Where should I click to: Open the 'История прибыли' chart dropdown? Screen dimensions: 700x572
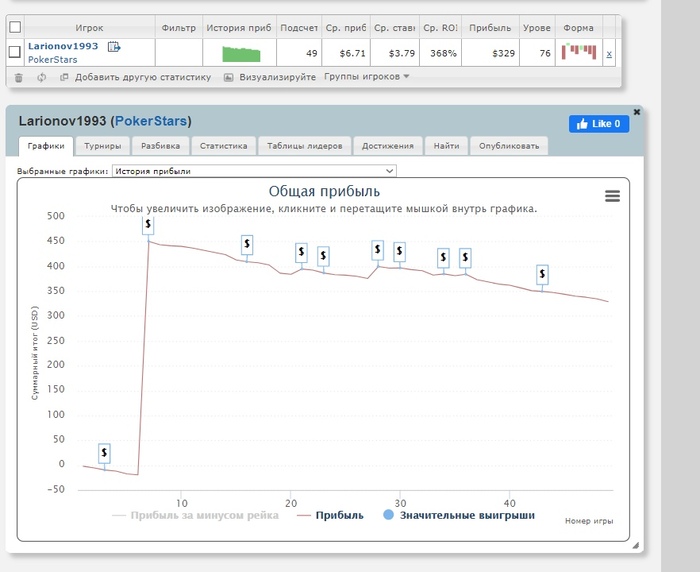pos(254,171)
